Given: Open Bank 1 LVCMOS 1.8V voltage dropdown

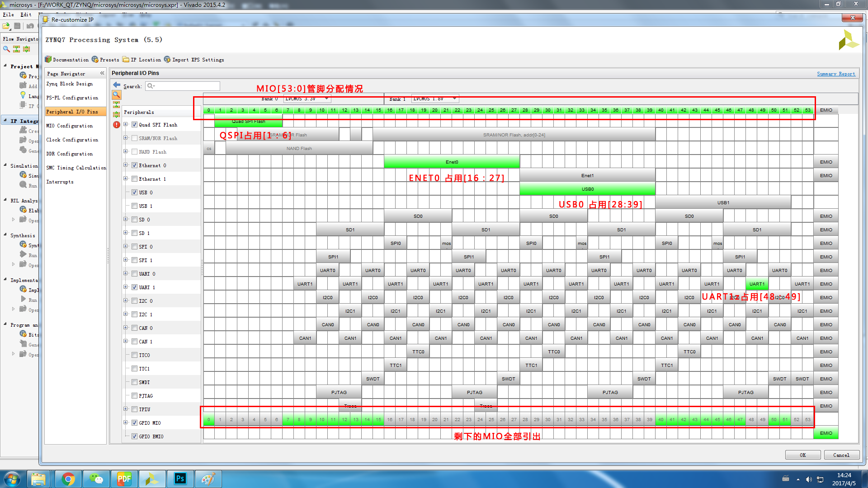Looking at the screenshot, I should click(x=435, y=99).
